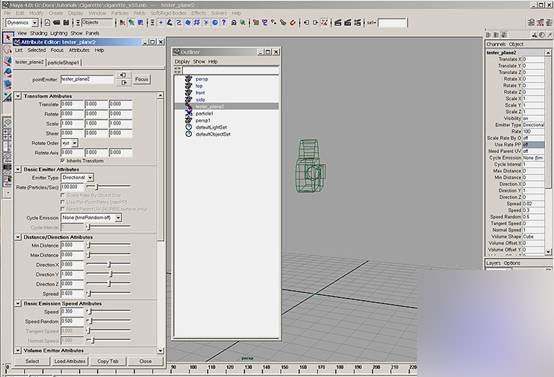Click the Render current frame icon
Viewport: 554px width, 377px height.
pyautogui.click(x=338, y=23)
